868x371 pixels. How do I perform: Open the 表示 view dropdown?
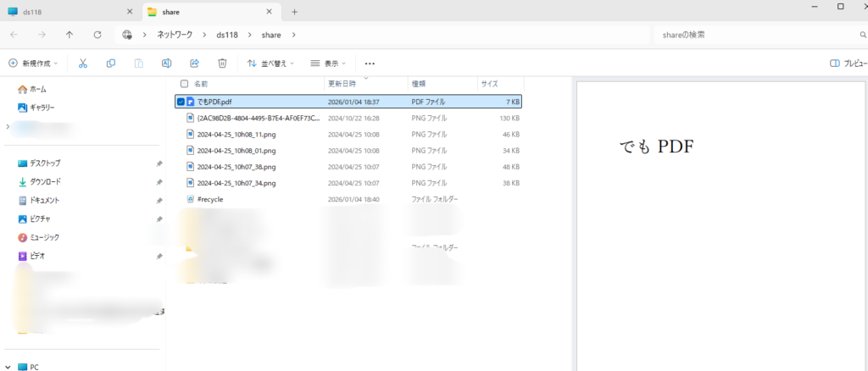tap(328, 64)
